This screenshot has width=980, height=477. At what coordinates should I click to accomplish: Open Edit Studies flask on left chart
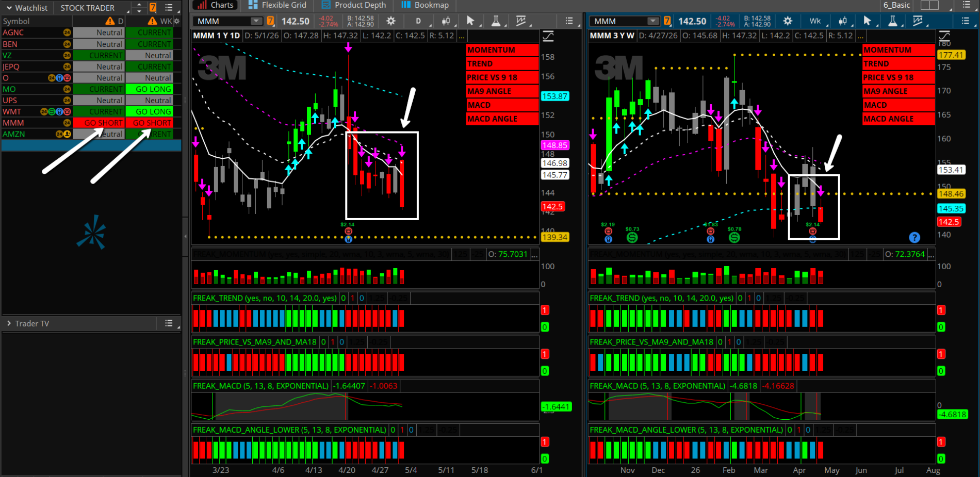pyautogui.click(x=496, y=21)
